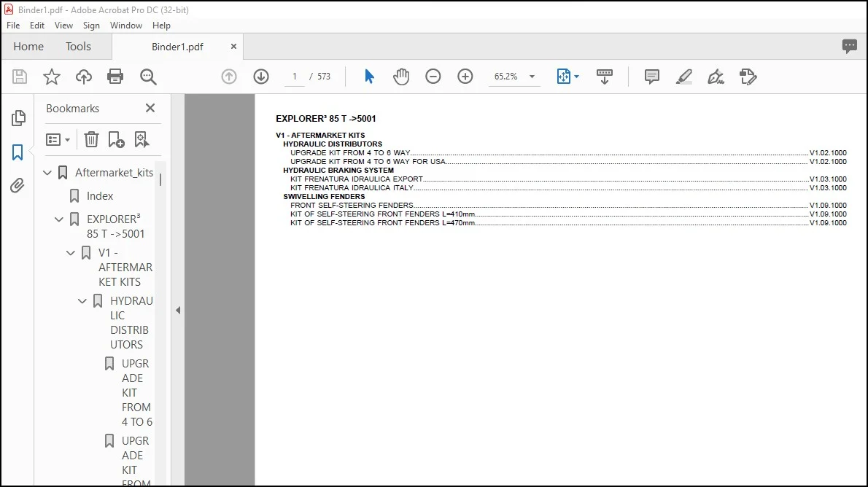Click SWIVELLING FENDERS heading
The height and width of the screenshot is (487, 868).
[x=324, y=196]
